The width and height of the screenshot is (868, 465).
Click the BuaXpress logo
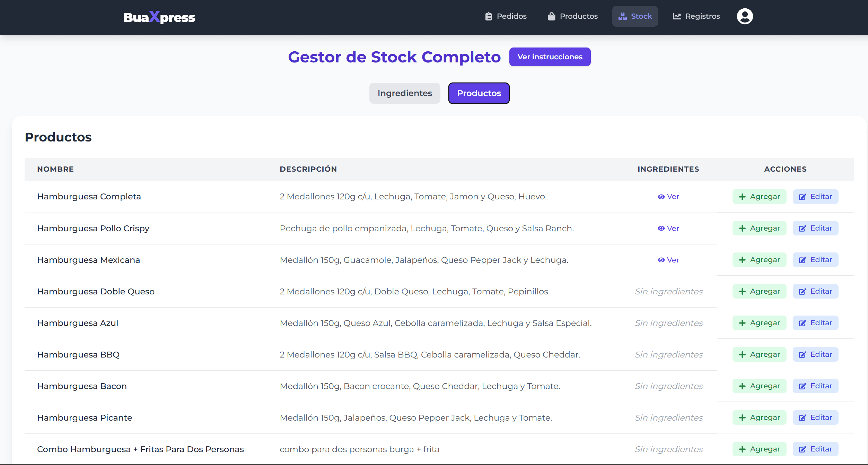click(x=159, y=17)
